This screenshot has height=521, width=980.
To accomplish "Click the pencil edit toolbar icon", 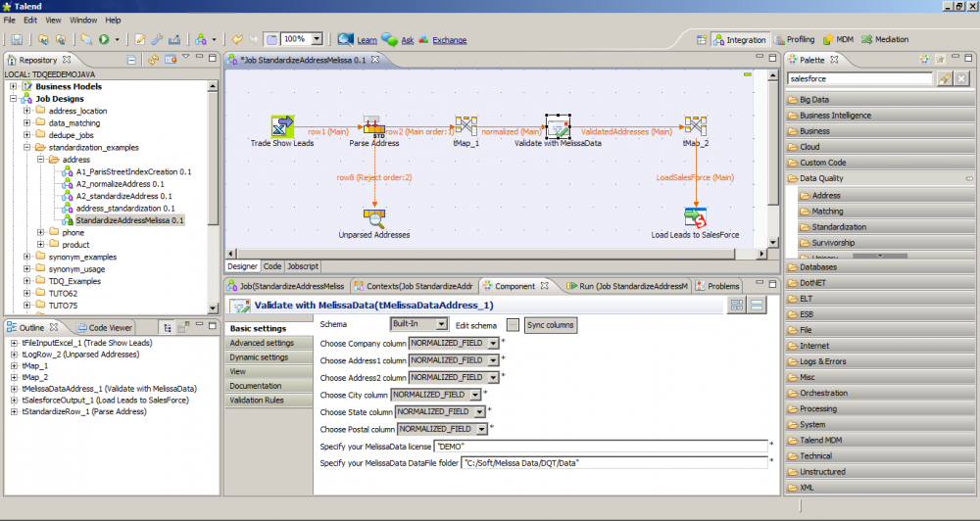I will (140, 39).
